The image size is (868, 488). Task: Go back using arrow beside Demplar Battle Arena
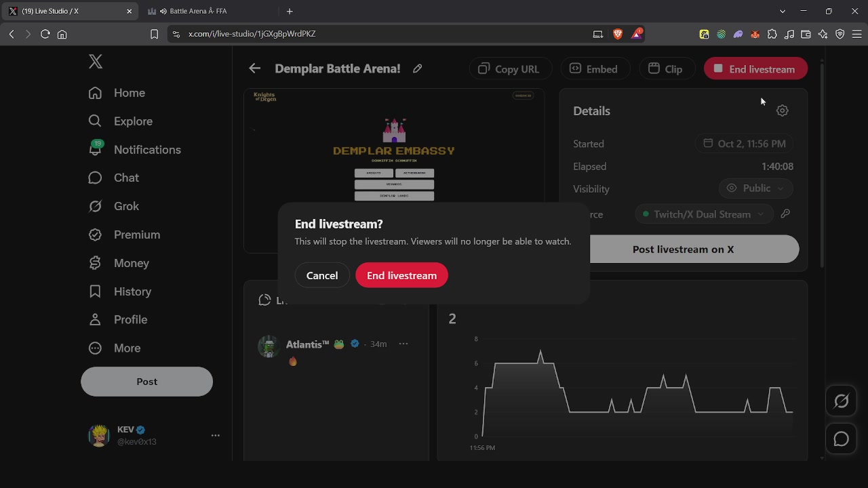pyautogui.click(x=254, y=68)
